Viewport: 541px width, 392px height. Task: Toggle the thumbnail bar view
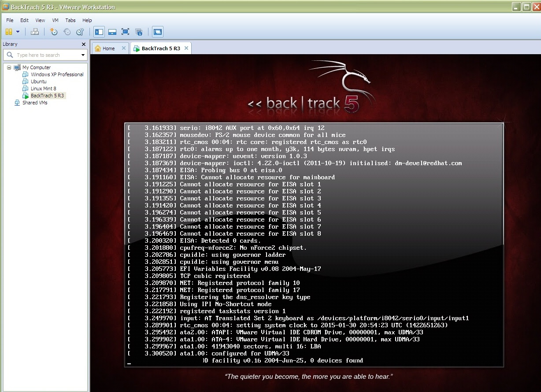(x=112, y=32)
